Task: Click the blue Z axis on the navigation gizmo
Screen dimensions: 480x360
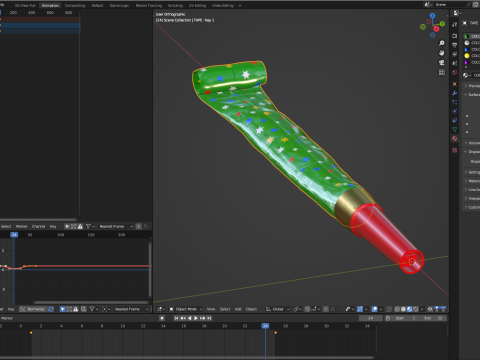Action: click(x=432, y=16)
